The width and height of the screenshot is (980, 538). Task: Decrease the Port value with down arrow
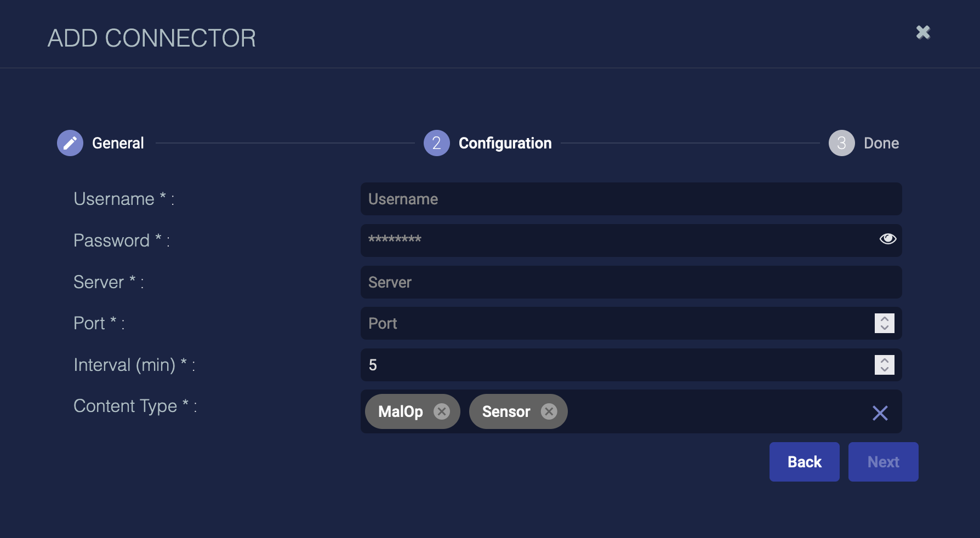885,328
